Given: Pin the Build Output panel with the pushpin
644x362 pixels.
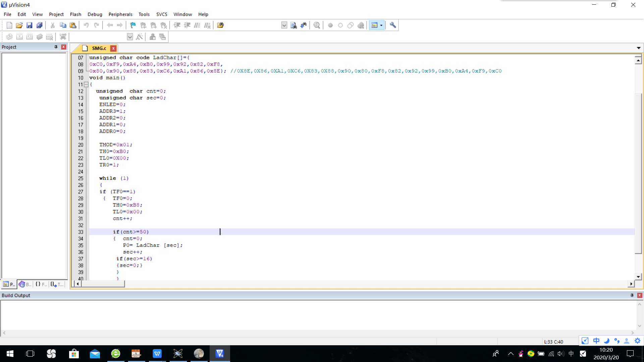Looking at the screenshot, I should tap(632, 295).
